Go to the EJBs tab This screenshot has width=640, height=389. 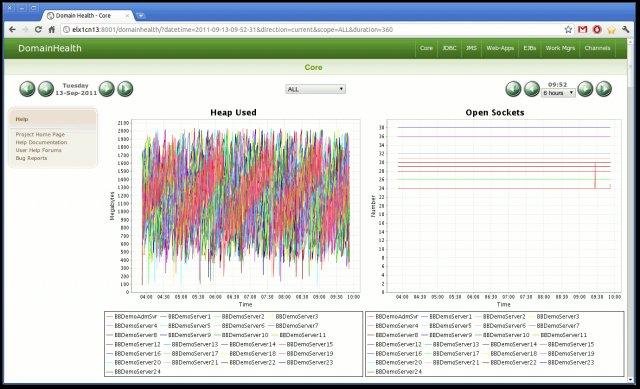[530, 48]
